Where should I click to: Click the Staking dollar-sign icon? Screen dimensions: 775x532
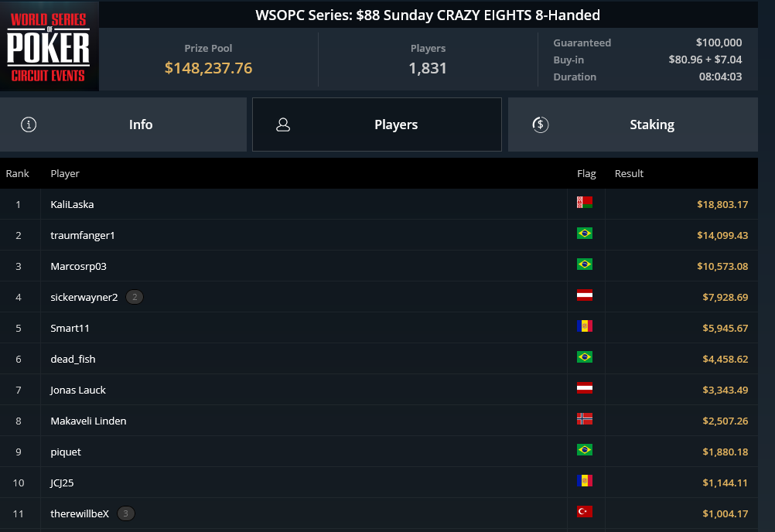click(540, 124)
